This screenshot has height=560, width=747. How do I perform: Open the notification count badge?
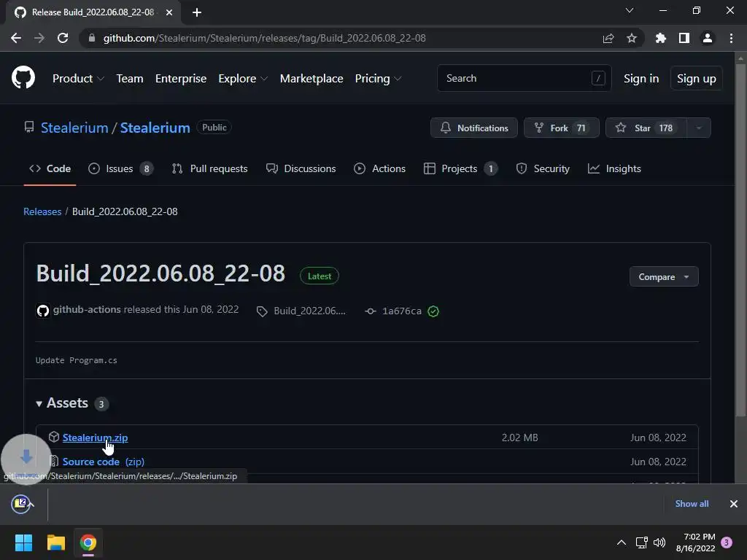coord(727,542)
